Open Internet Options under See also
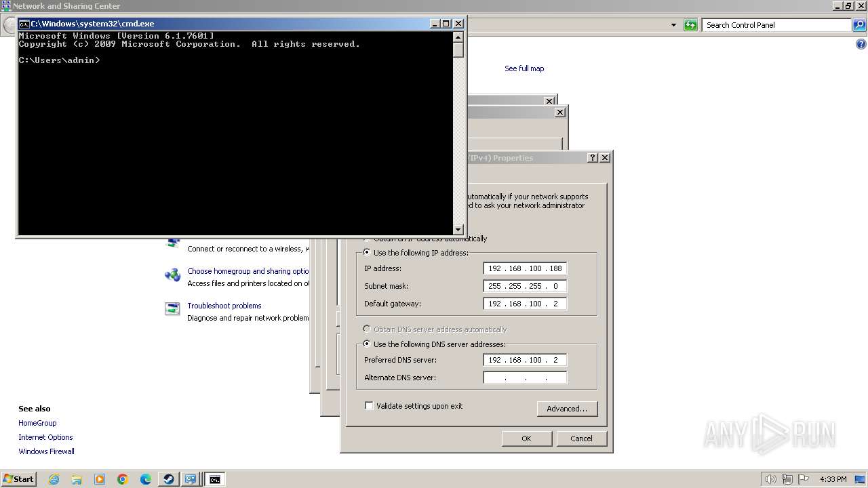Screen dimensions: 868x488 coord(45,437)
